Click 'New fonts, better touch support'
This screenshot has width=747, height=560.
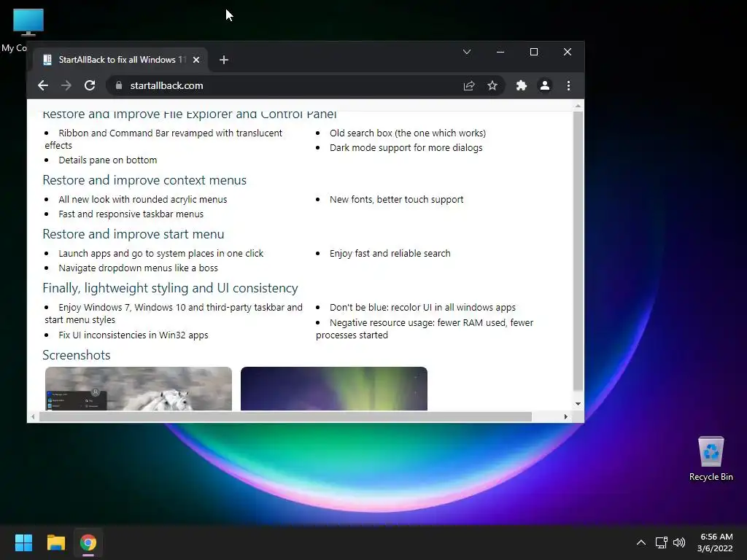(396, 200)
